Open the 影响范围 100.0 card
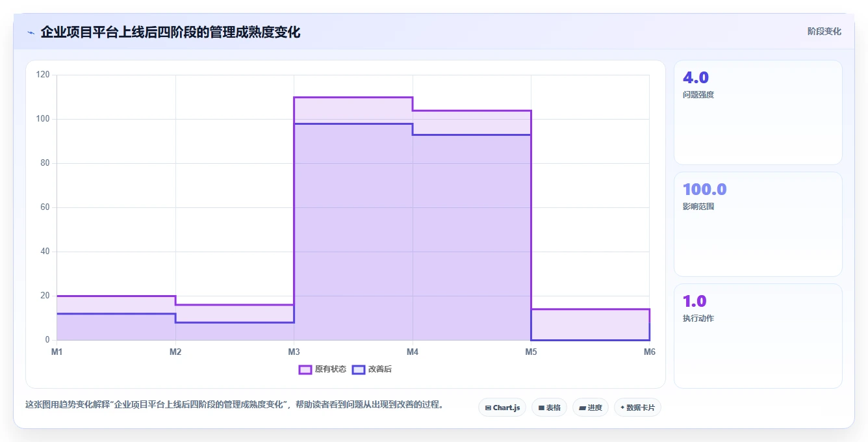Screen dimensions: 868x442 click(x=758, y=224)
